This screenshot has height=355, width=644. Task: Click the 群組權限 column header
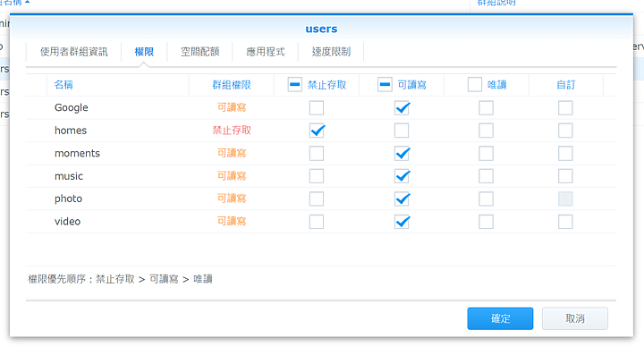[232, 85]
